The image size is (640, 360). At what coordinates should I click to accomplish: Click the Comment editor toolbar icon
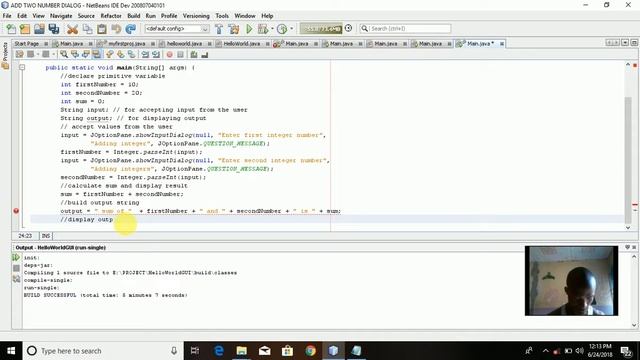[x=194, y=54]
